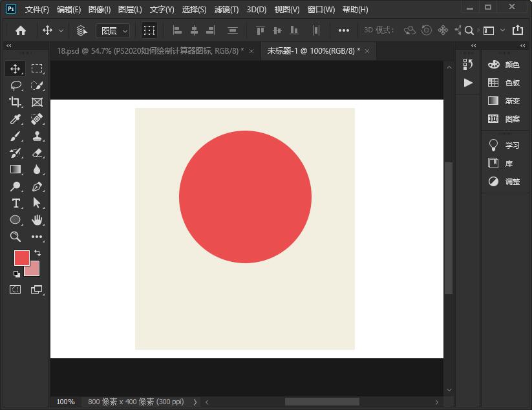Open the 图层 auto-select dropdown

[113, 30]
